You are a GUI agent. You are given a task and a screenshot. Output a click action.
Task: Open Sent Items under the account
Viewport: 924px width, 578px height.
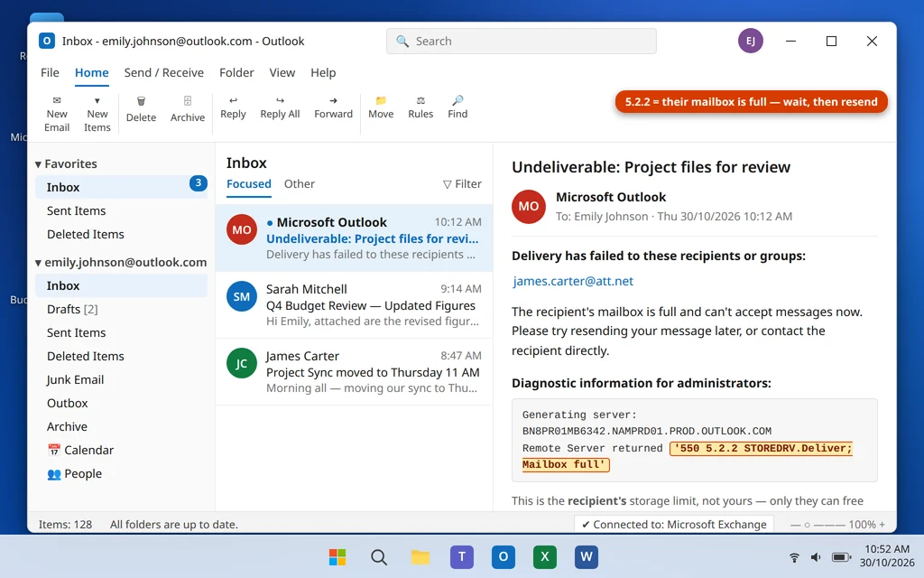tap(121, 332)
